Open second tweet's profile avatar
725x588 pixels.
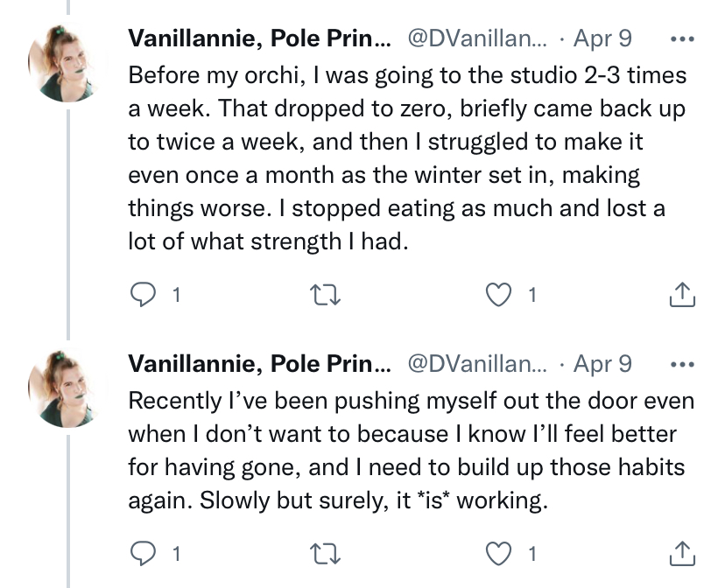(x=67, y=388)
